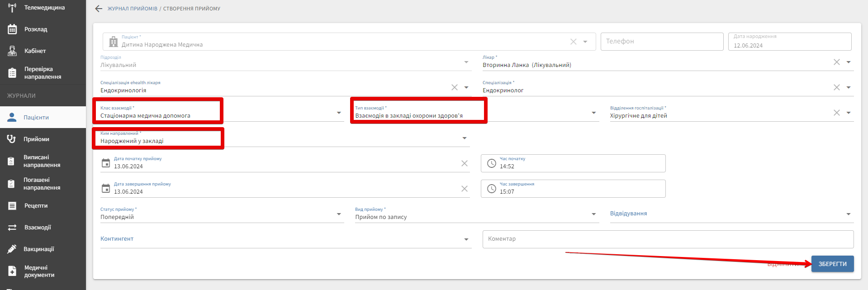Click the Виписані направлення clipboard icon
Viewport: 868px width, 290px height.
(x=12, y=161)
